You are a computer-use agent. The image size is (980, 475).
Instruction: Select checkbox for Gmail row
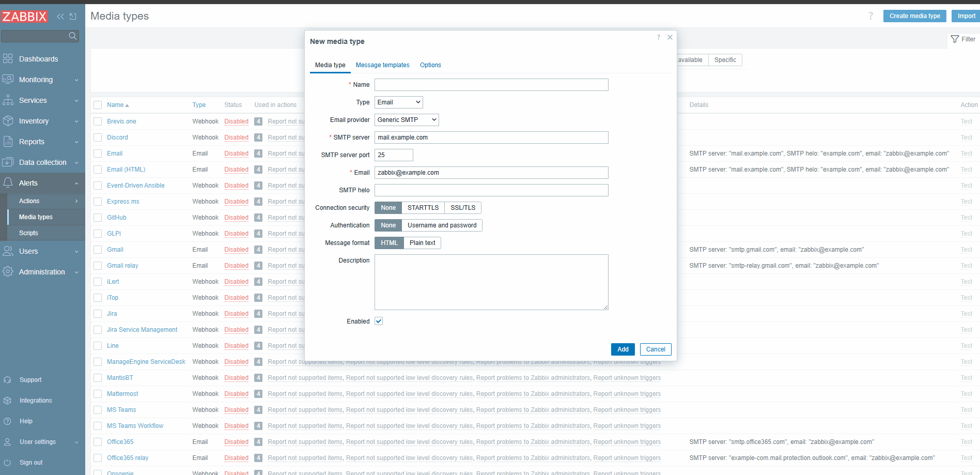(x=98, y=250)
